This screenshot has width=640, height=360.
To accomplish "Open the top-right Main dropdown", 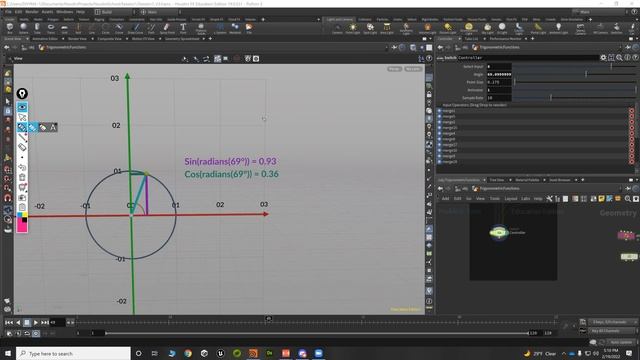I will tap(600, 12).
